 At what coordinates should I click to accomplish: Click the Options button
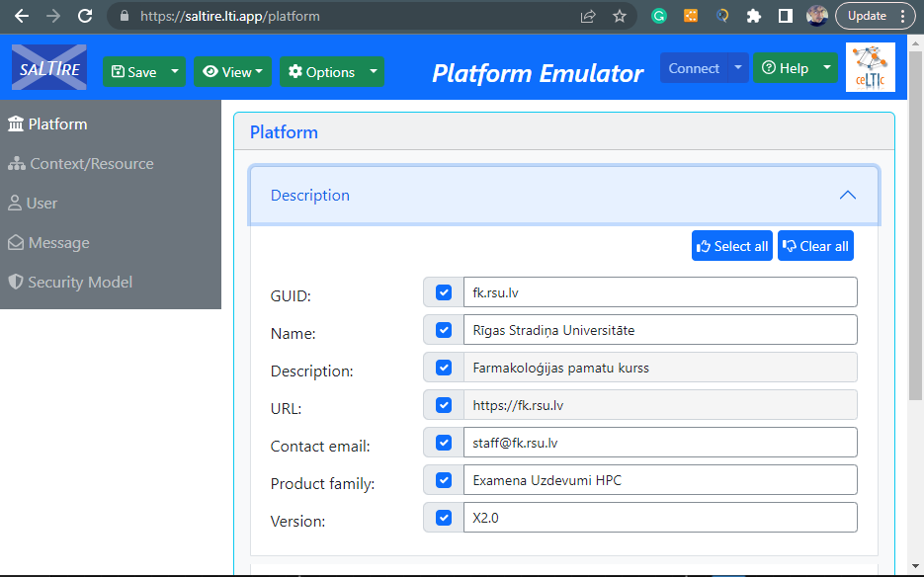coord(322,72)
